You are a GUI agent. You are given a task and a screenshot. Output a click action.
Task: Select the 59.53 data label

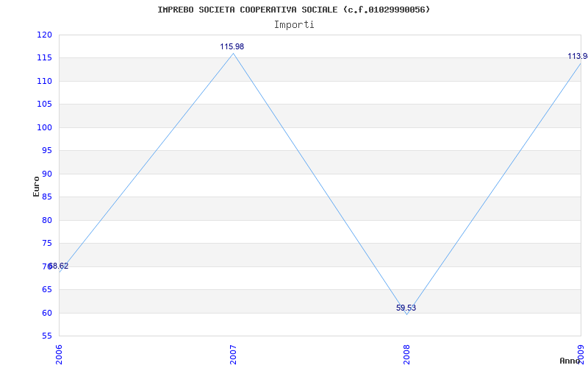click(x=406, y=308)
